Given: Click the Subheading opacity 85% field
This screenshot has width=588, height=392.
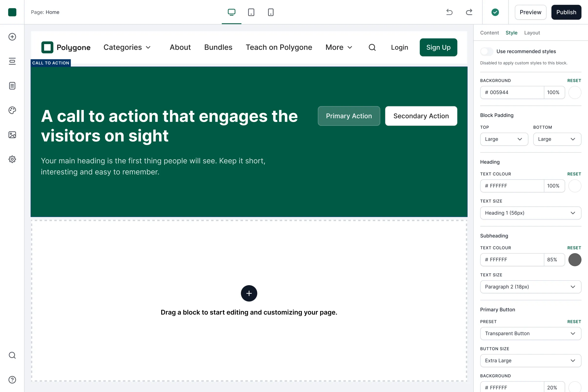Looking at the screenshot, I should tap(554, 259).
